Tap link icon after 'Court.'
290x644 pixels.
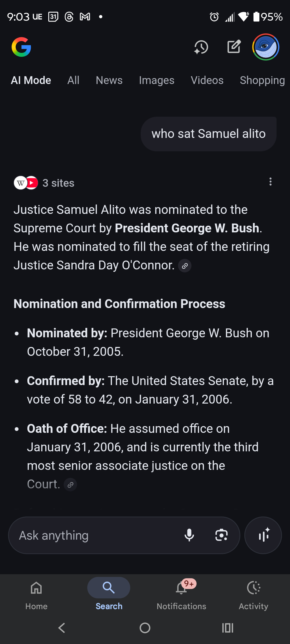(70, 485)
